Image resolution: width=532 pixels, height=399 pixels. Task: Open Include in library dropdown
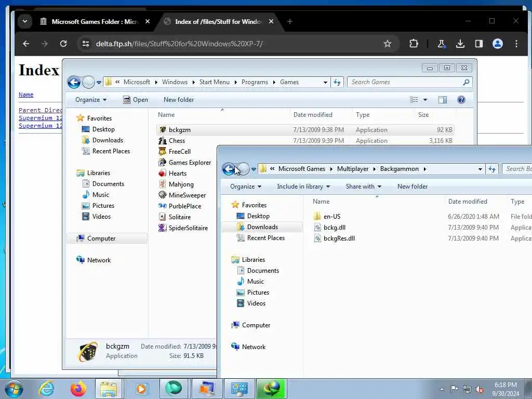click(303, 187)
